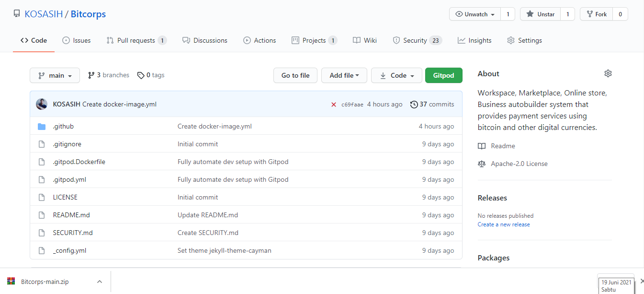Image resolution: width=644 pixels, height=294 pixels.
Task: Open the Wiki tab
Action: pos(365,40)
